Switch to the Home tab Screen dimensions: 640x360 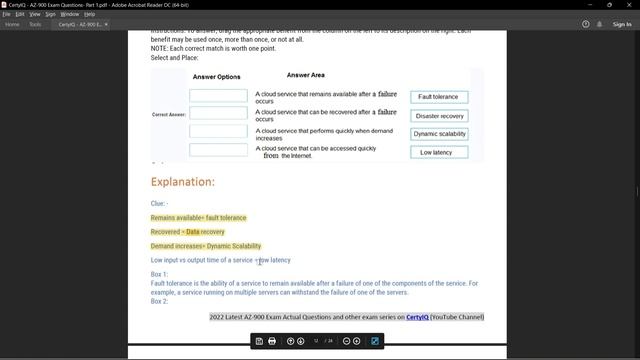12,24
